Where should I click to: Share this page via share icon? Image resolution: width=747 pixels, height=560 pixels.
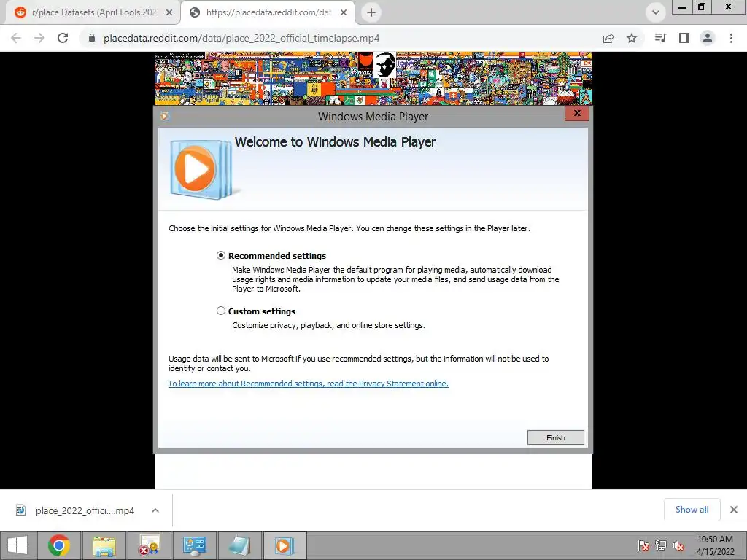pos(608,38)
